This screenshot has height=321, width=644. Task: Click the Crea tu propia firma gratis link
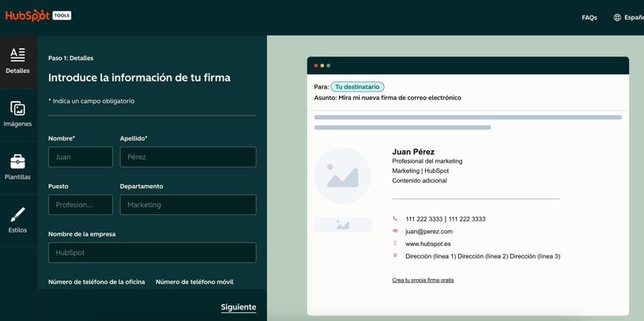(423, 280)
